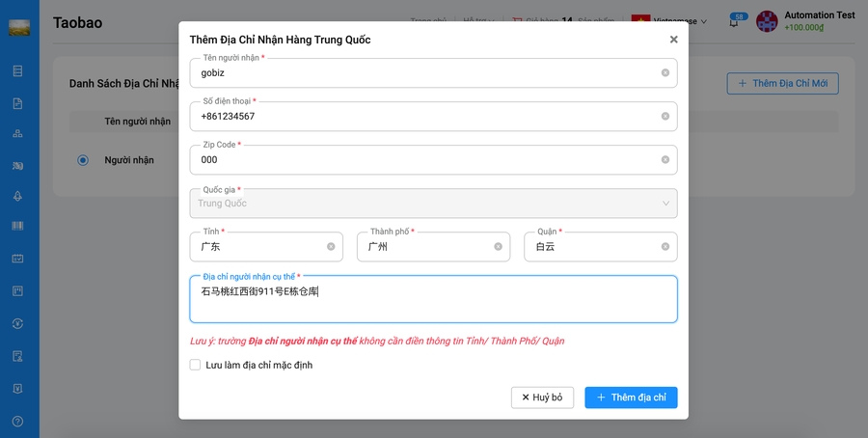868x438 pixels.
Task: Open the Quốc gia dropdown
Action: pyautogui.click(x=433, y=204)
